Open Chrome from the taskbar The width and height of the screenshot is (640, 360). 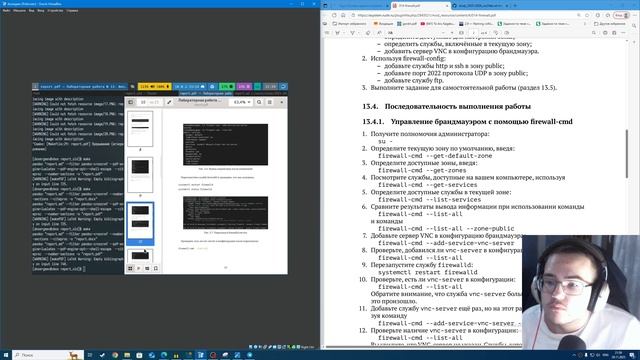(x=115, y=355)
